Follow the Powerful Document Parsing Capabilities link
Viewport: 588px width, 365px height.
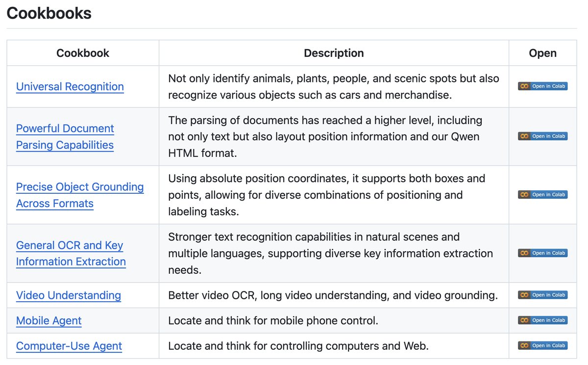point(65,137)
